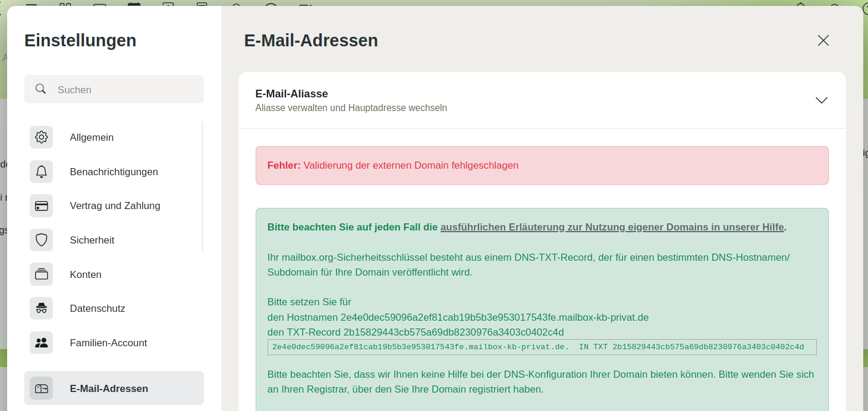Collapse the E-Mail-Aliasse section chevron
This screenshot has height=411, width=868.
point(821,100)
